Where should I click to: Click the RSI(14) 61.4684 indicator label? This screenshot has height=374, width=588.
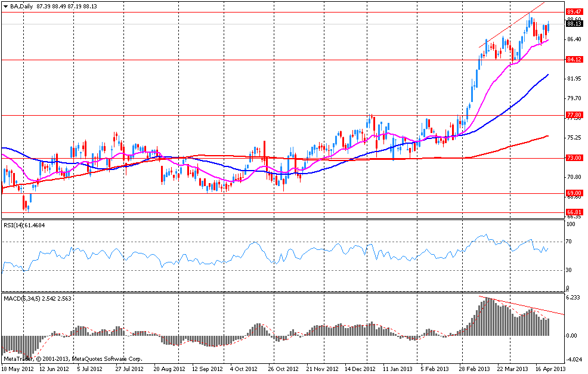tap(24, 225)
